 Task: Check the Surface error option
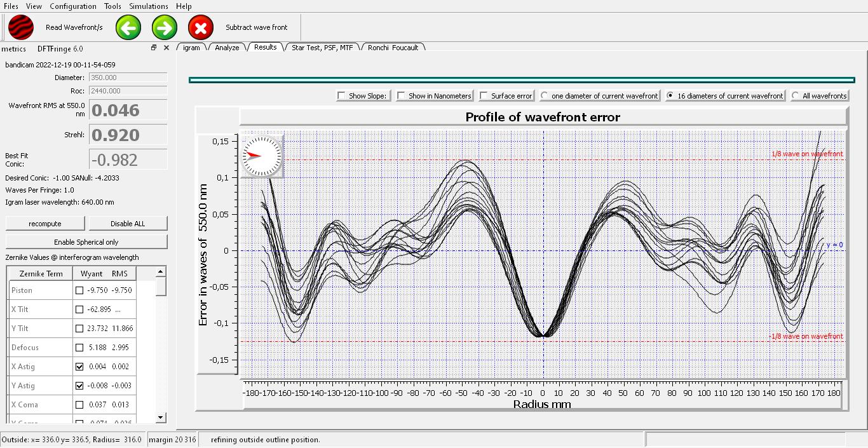pos(484,96)
